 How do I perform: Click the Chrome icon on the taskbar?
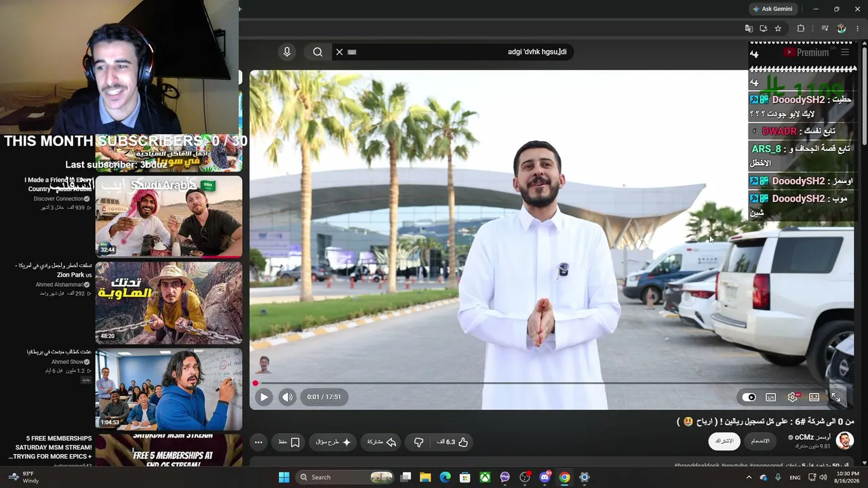click(564, 477)
